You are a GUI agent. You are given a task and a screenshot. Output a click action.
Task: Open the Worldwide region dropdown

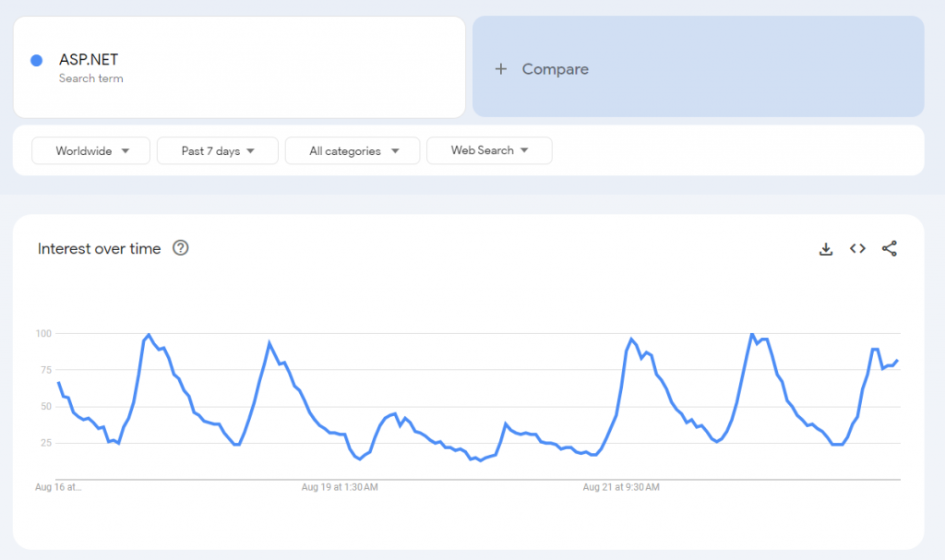pos(90,150)
